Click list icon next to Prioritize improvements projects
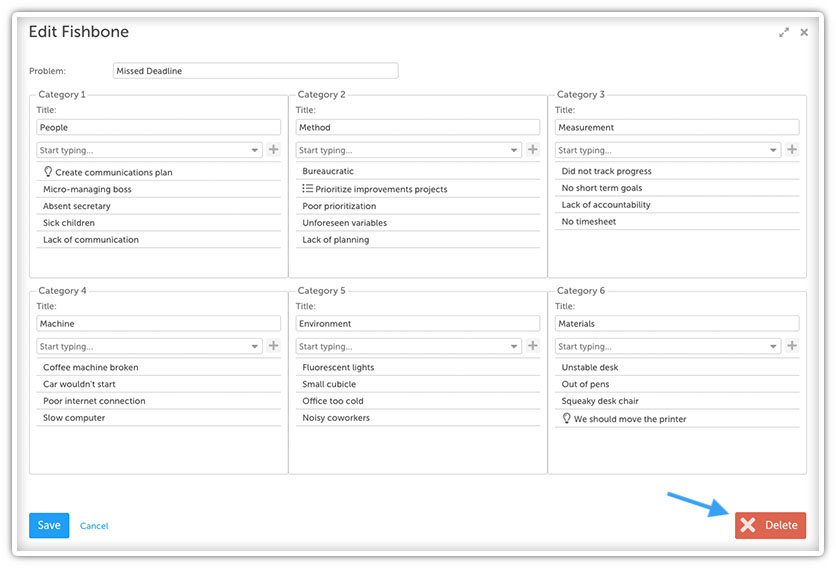836x568 pixels. pyautogui.click(x=307, y=188)
